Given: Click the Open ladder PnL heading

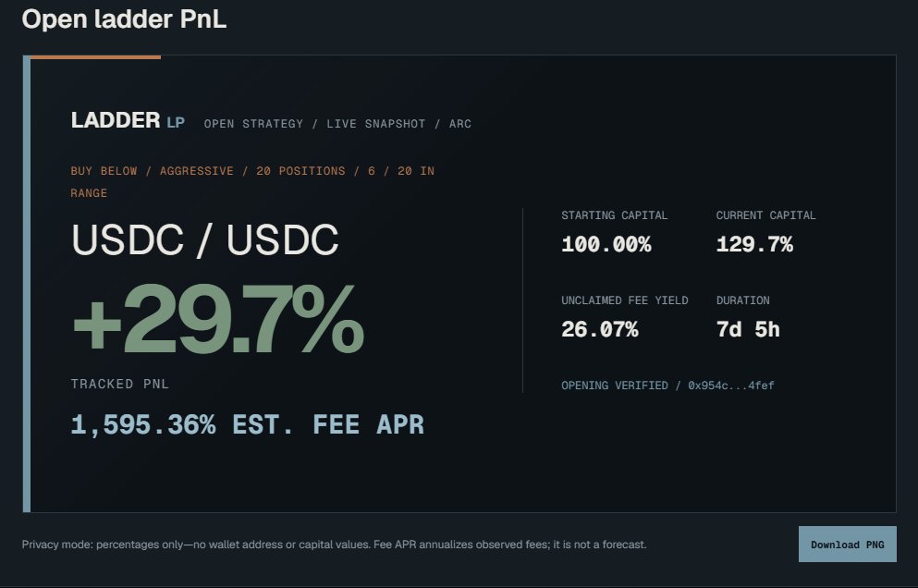Looking at the screenshot, I should click(124, 19).
